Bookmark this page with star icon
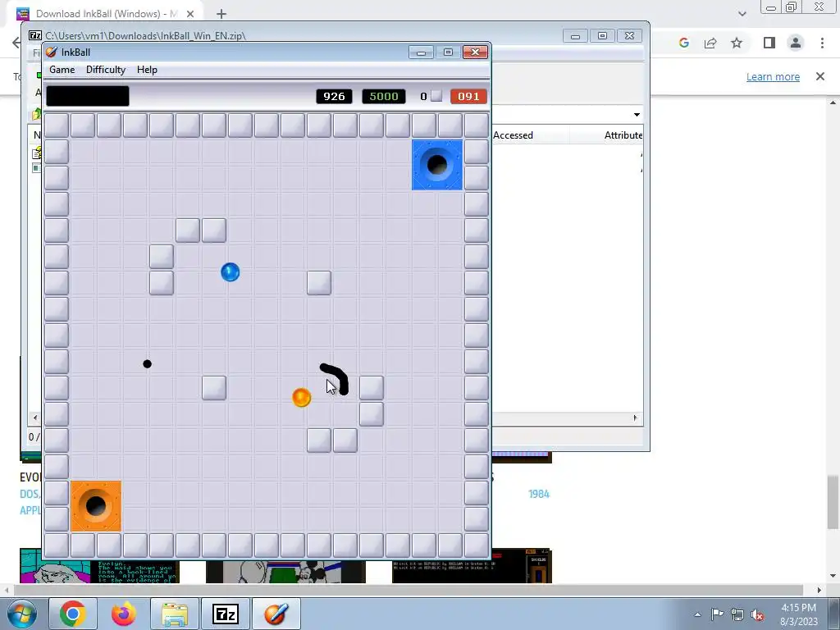Image resolution: width=840 pixels, height=630 pixels. pyautogui.click(x=737, y=43)
